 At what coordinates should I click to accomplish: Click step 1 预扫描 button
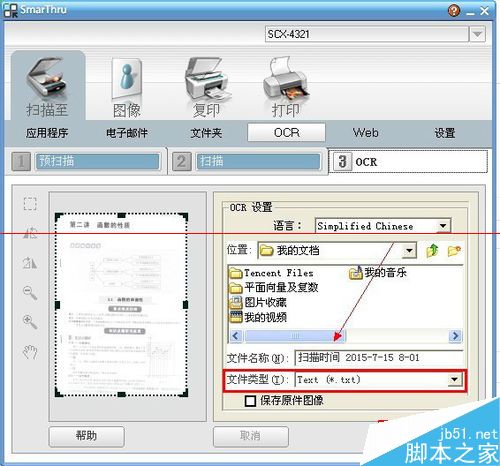coord(98,161)
